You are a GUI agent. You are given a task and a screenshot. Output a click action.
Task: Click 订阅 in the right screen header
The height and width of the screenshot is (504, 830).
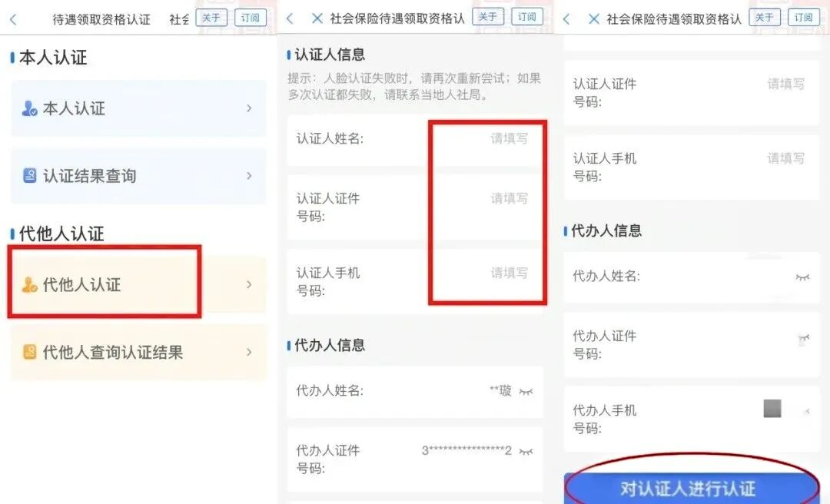tap(804, 17)
